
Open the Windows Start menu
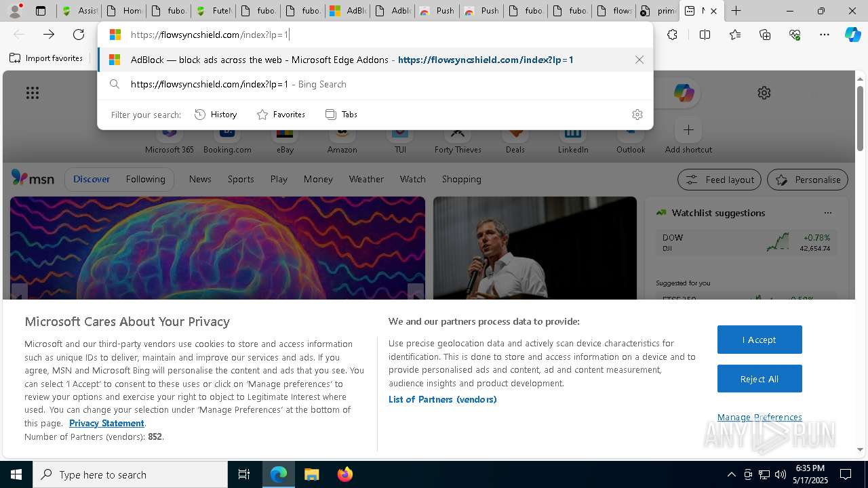click(16, 474)
